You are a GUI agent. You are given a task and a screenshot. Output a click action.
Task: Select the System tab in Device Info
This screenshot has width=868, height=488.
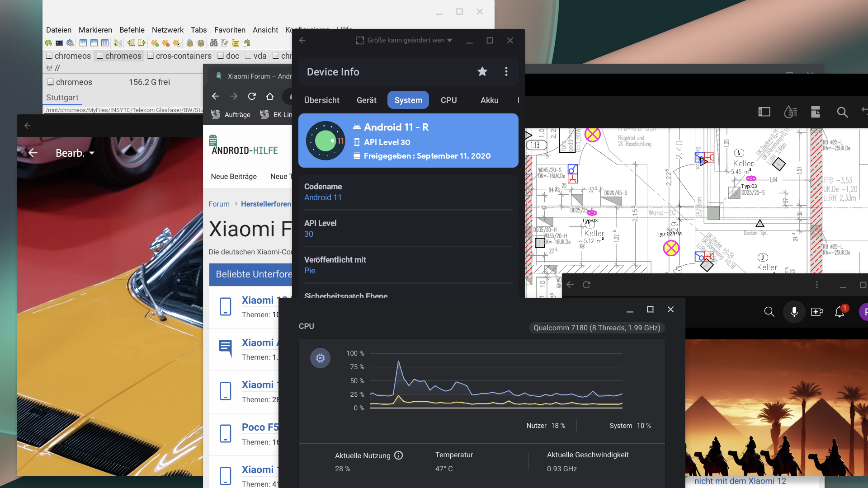point(408,100)
